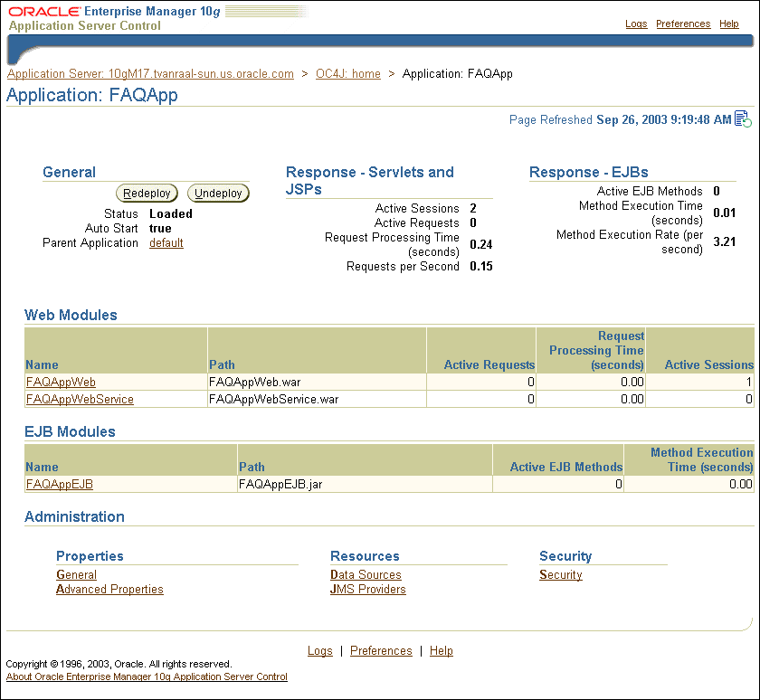Open General properties link
This screenshot has height=700, width=760.
click(77, 574)
